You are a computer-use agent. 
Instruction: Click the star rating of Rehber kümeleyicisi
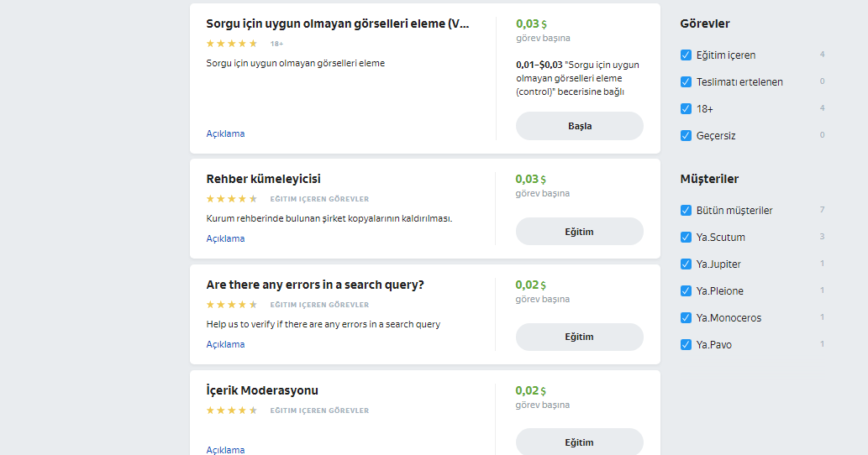[232, 198]
